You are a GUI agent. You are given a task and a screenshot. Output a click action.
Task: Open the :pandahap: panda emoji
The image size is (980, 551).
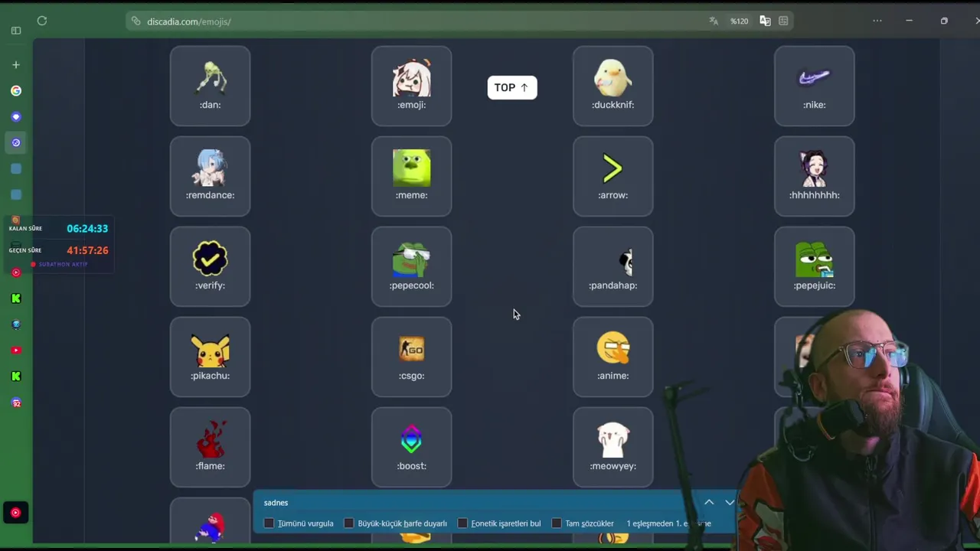pyautogui.click(x=612, y=266)
